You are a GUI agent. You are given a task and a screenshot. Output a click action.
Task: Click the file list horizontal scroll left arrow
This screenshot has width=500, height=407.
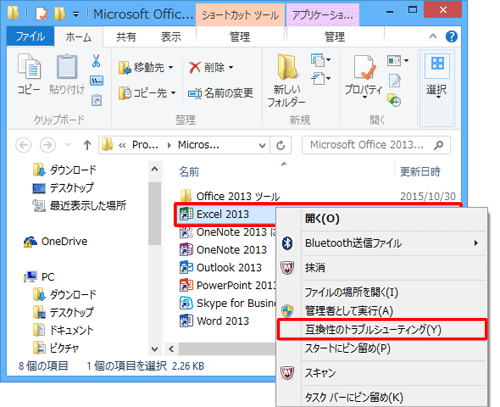point(172,349)
